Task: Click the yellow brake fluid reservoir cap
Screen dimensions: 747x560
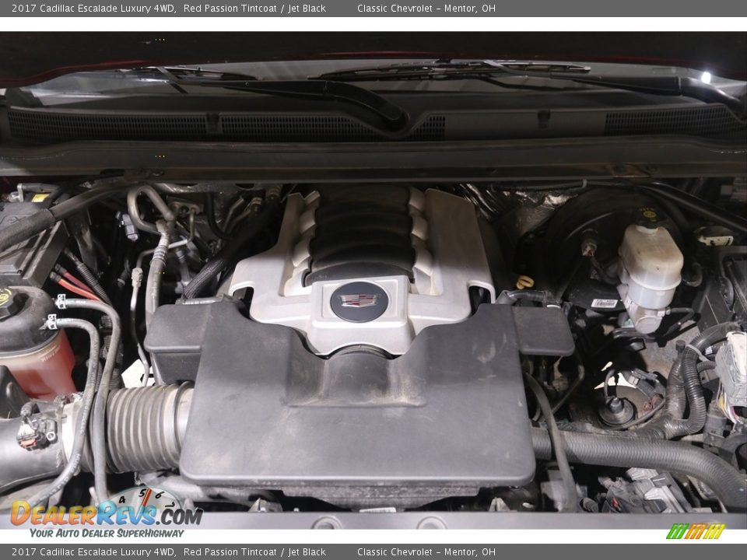Action: pos(648,215)
